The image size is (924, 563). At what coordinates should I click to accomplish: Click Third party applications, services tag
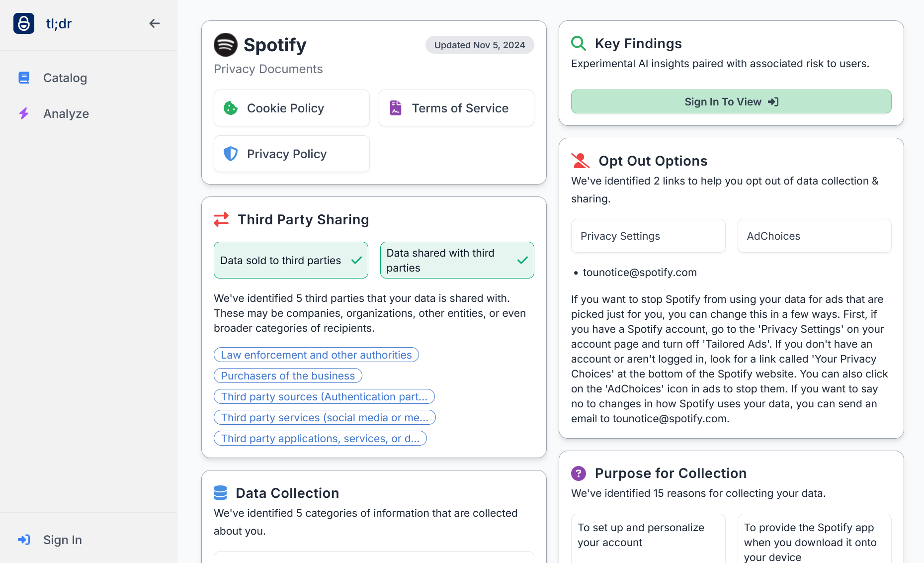click(x=320, y=438)
